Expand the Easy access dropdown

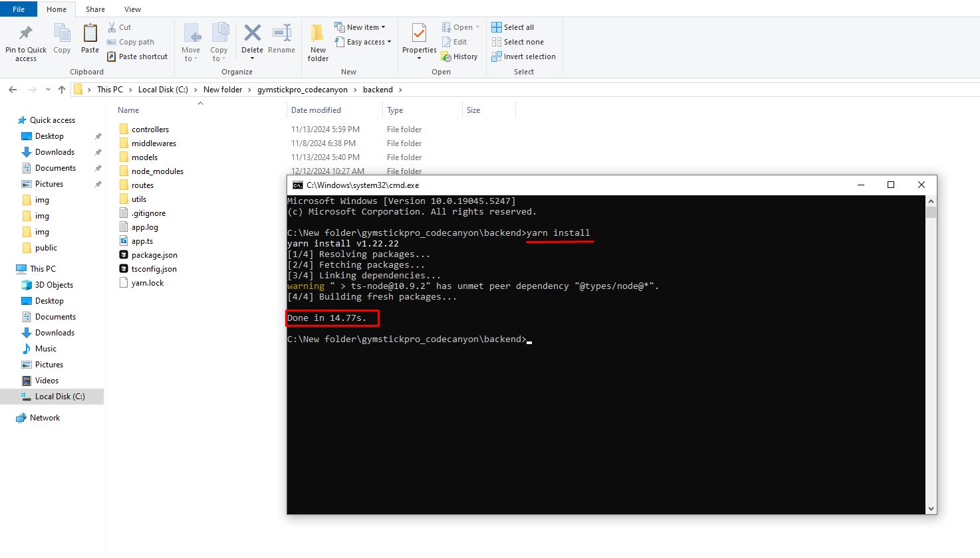[x=363, y=42]
